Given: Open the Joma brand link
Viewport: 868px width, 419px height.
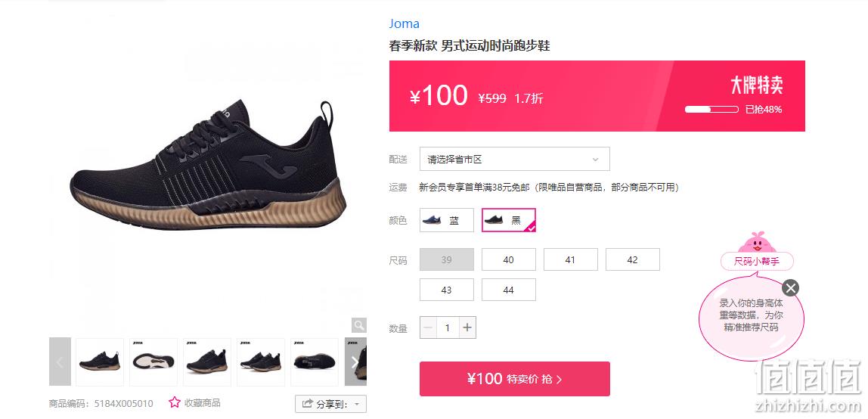Looking at the screenshot, I should click(x=404, y=23).
